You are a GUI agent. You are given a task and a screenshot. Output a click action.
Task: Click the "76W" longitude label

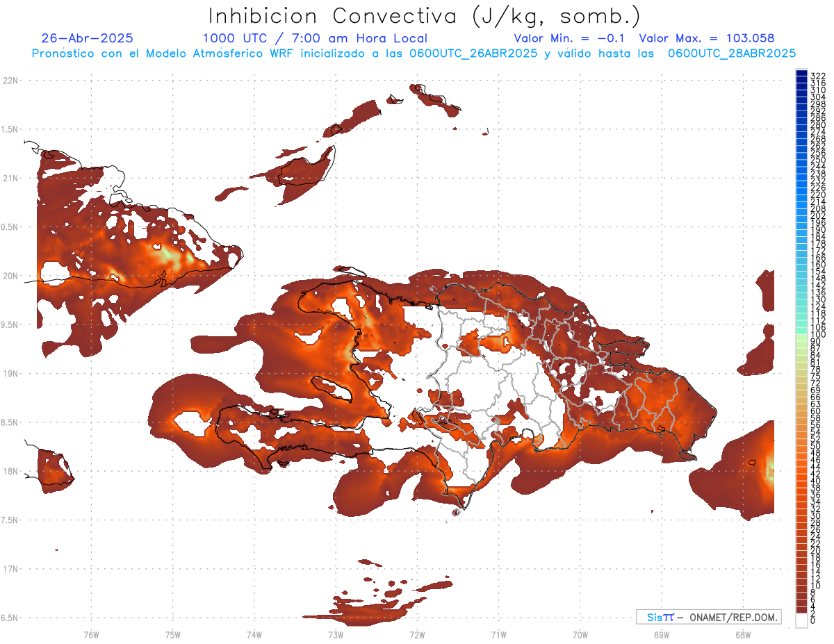pos(91,634)
